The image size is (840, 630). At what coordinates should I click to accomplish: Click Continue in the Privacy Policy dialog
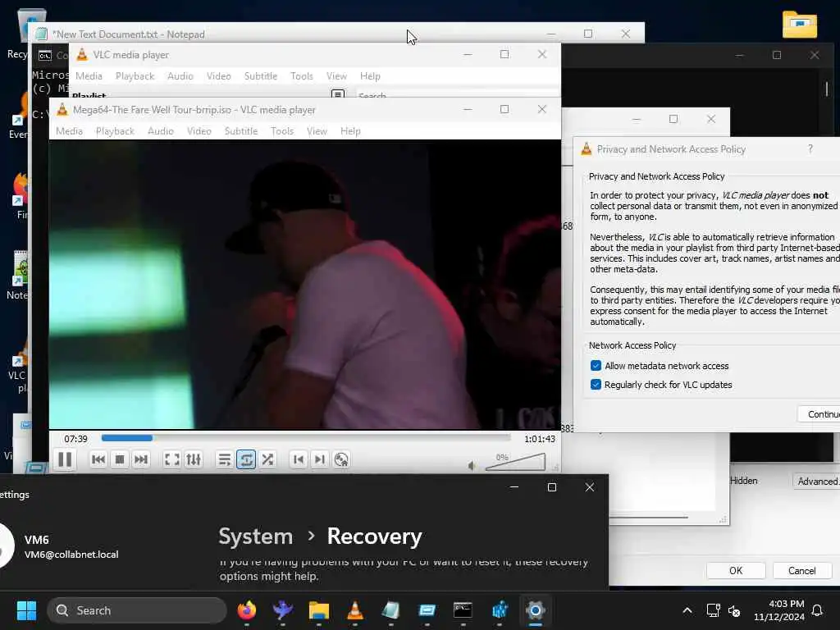[819, 414]
